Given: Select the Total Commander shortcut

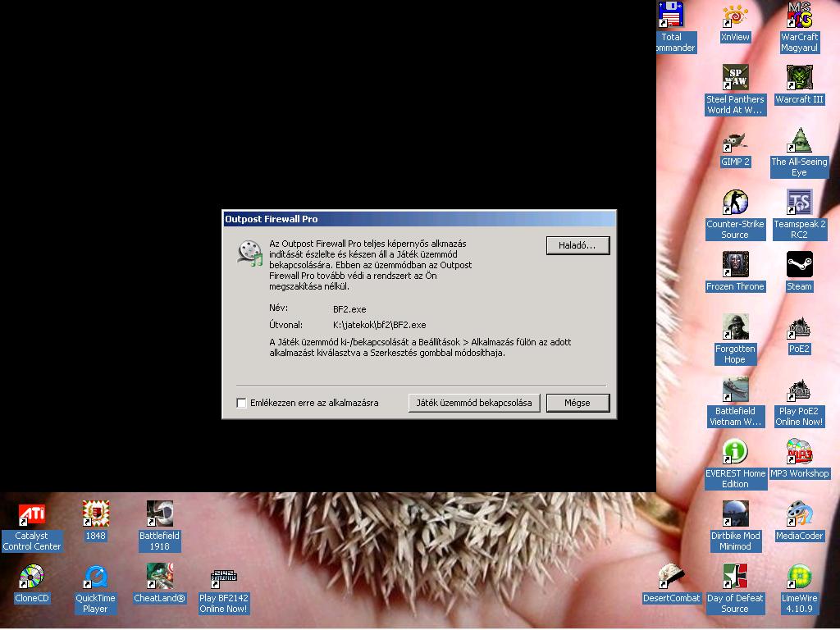Looking at the screenshot, I should (672, 16).
